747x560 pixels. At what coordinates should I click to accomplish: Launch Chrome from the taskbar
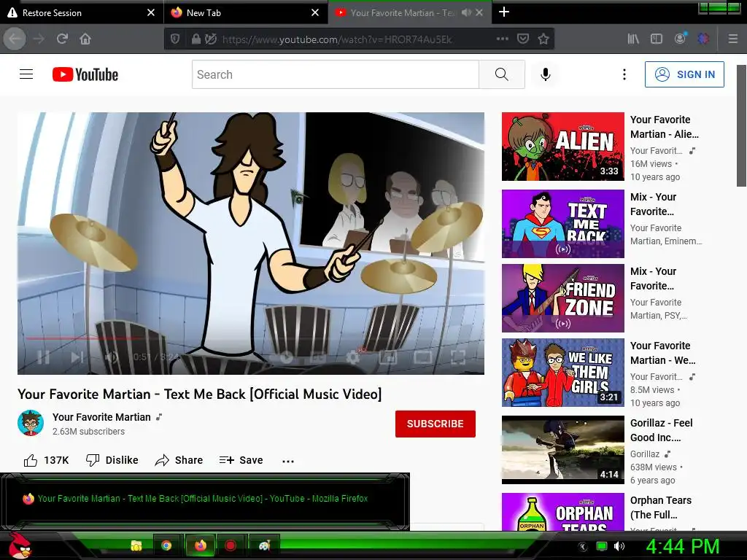[x=166, y=545]
